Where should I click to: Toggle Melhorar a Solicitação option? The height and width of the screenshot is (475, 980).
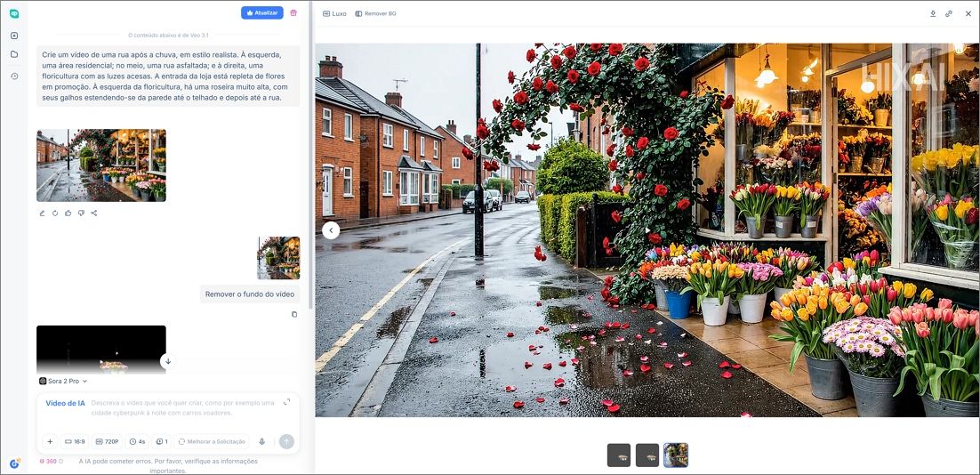click(x=212, y=441)
